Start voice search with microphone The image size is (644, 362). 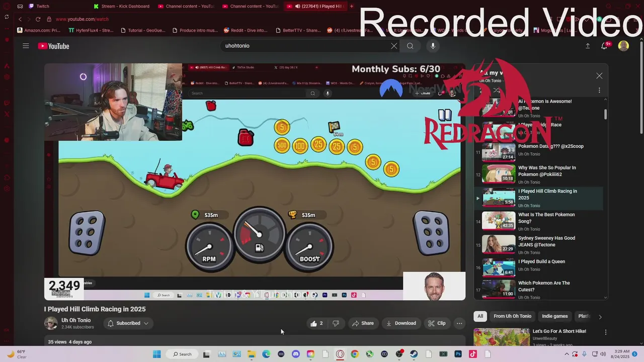tap(433, 46)
